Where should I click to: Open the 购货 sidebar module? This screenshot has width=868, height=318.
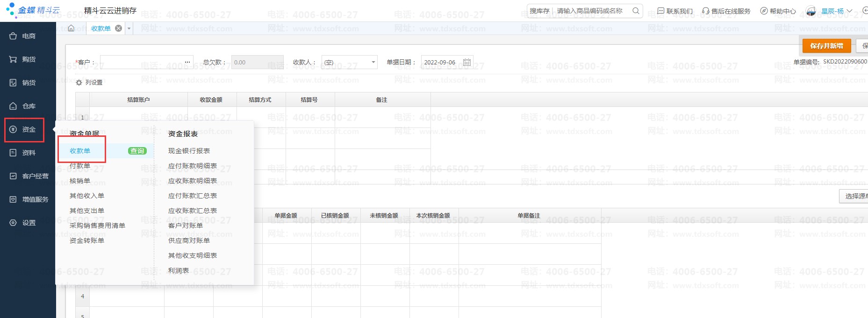pyautogui.click(x=28, y=59)
